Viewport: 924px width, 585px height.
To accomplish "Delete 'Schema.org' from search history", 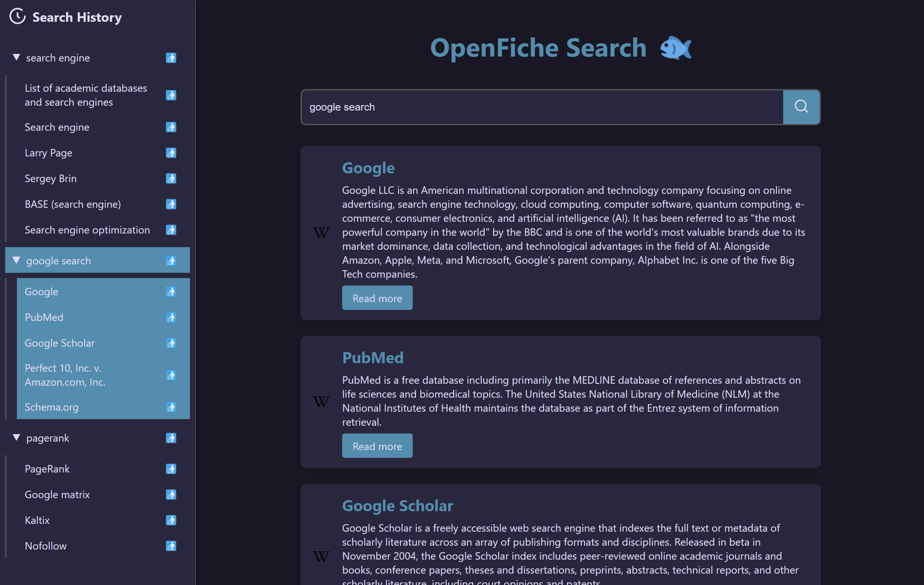I will (x=171, y=407).
